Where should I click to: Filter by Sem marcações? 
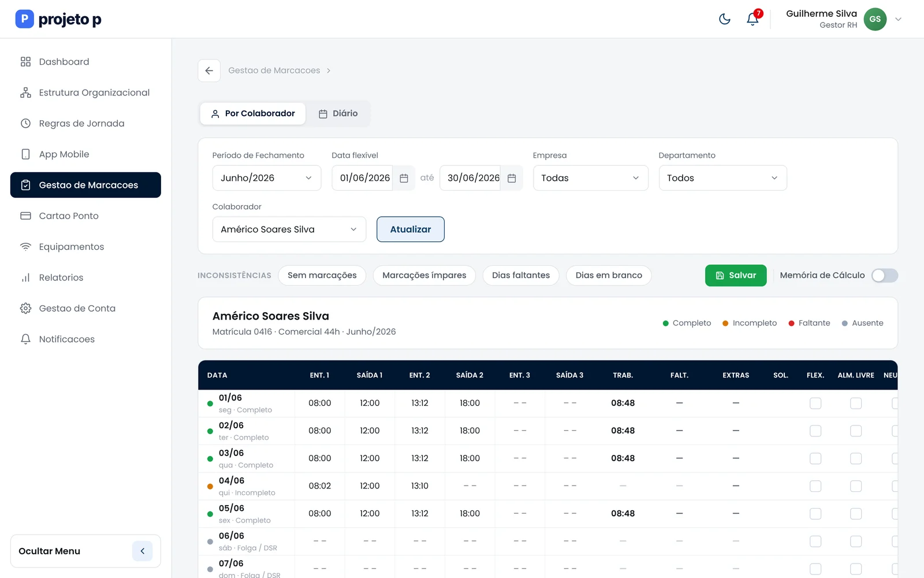[322, 275]
